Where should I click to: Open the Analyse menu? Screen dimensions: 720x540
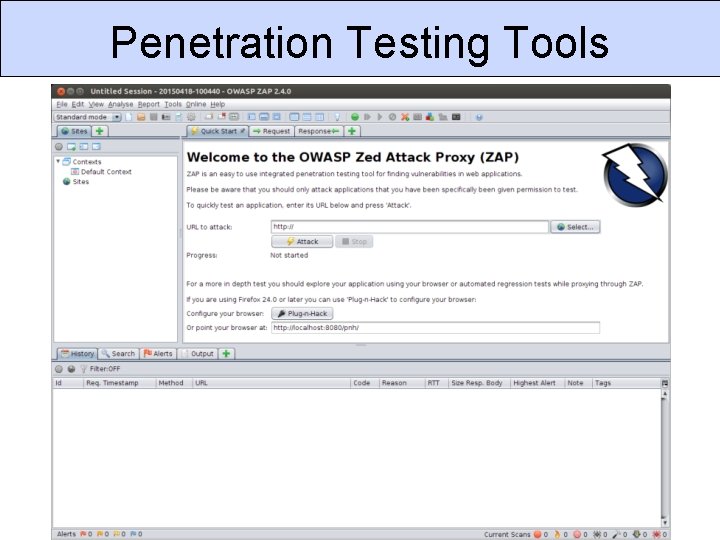(120, 104)
